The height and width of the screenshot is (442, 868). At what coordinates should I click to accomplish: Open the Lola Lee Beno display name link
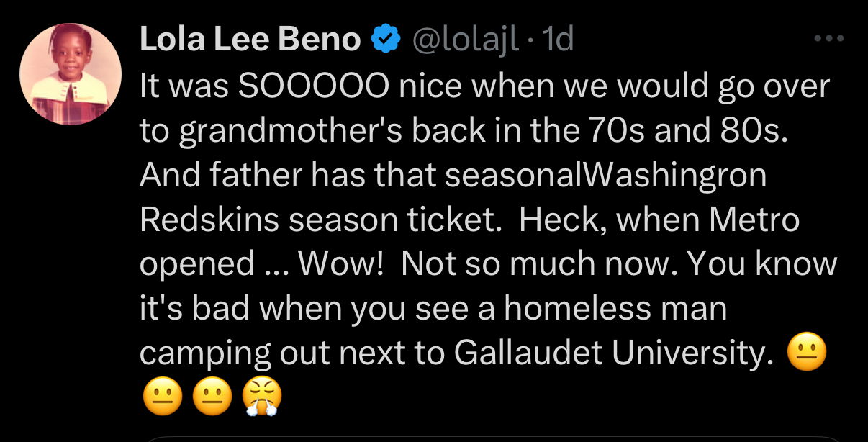(x=250, y=39)
